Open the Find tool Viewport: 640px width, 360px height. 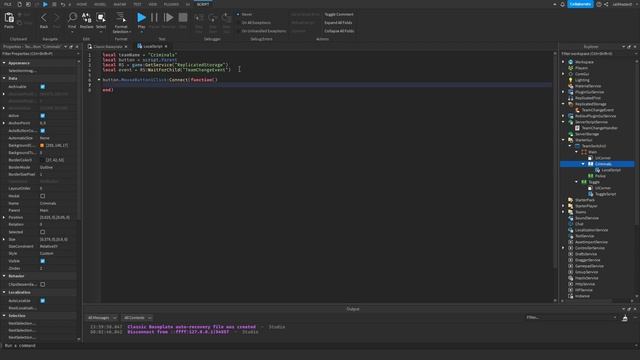72,17
